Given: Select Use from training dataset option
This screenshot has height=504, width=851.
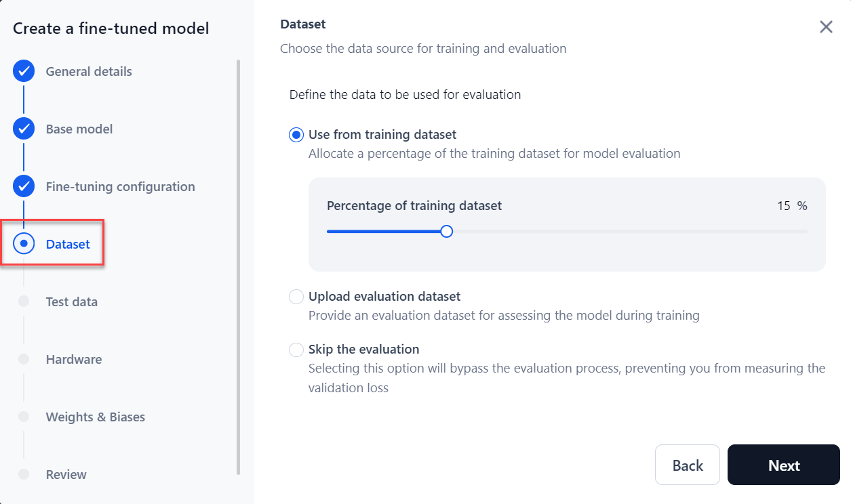Looking at the screenshot, I should [x=296, y=135].
